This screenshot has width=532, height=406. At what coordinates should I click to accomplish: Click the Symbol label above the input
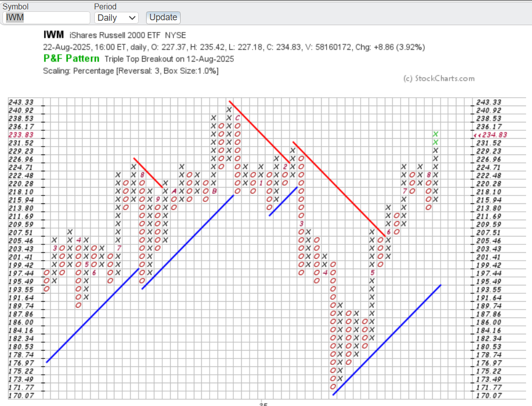pyautogui.click(x=16, y=6)
